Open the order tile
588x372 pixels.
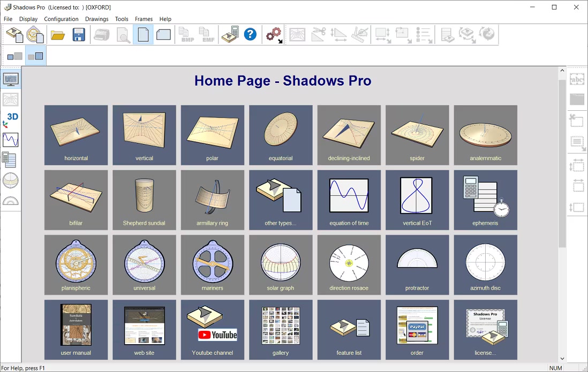pos(417,330)
